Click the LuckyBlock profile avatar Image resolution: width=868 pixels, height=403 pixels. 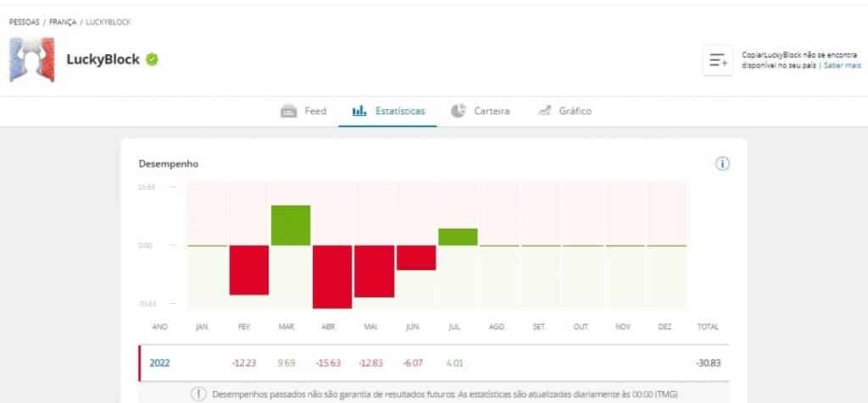32,60
